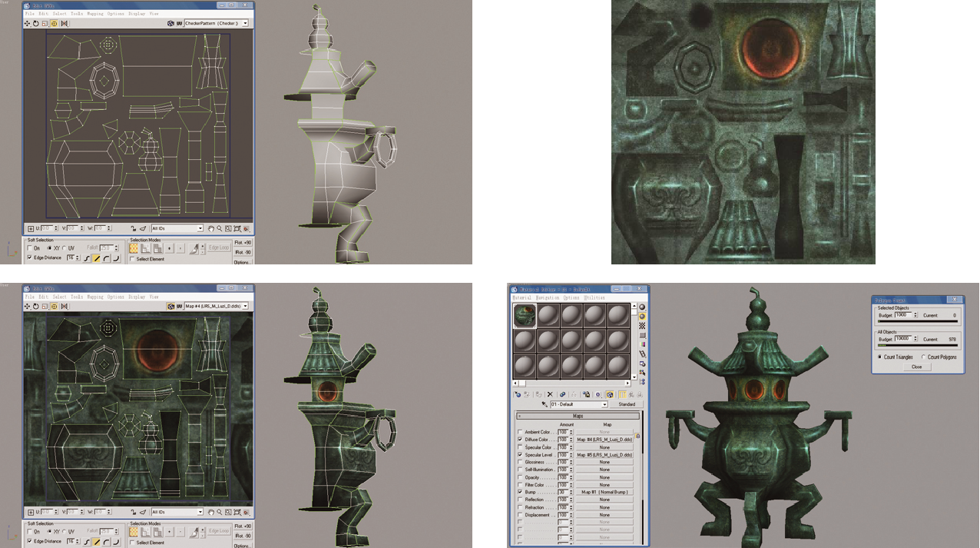The image size is (980, 548).
Task: Select the Count Polygons radio button
Action: point(923,357)
